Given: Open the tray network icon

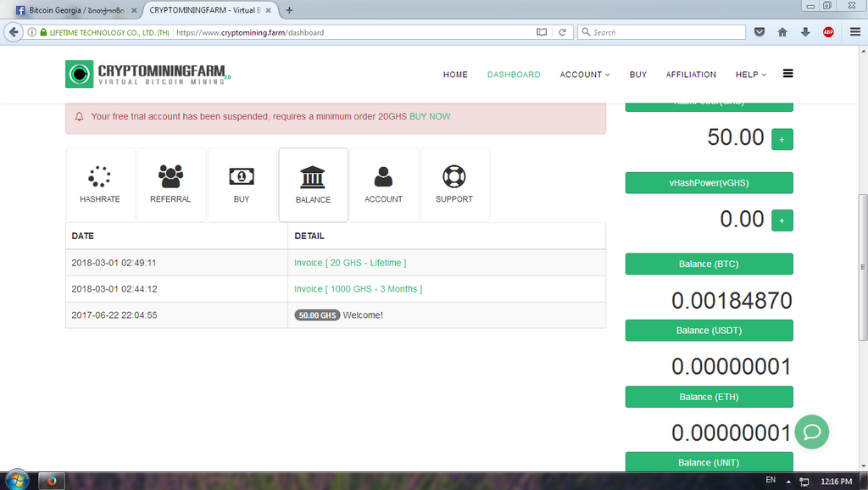Looking at the screenshot, I should 804,482.
